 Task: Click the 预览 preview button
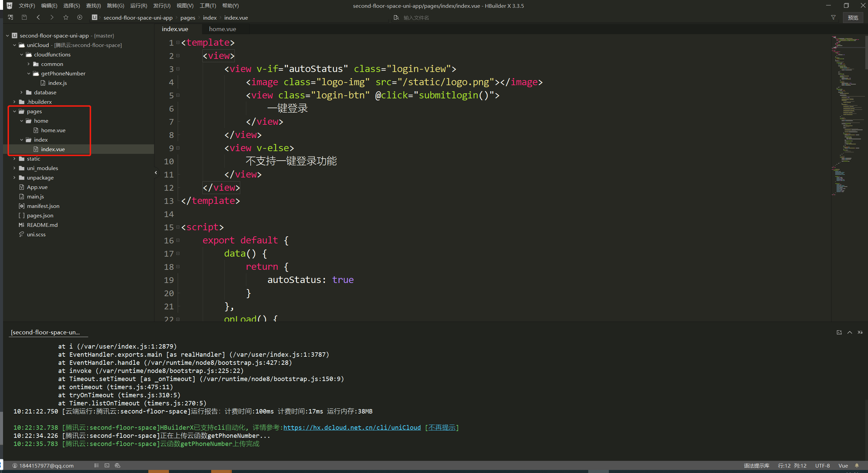click(853, 18)
